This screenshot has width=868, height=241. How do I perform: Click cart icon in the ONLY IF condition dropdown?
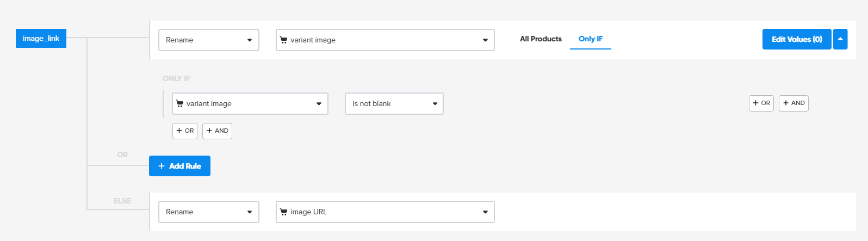click(x=179, y=103)
